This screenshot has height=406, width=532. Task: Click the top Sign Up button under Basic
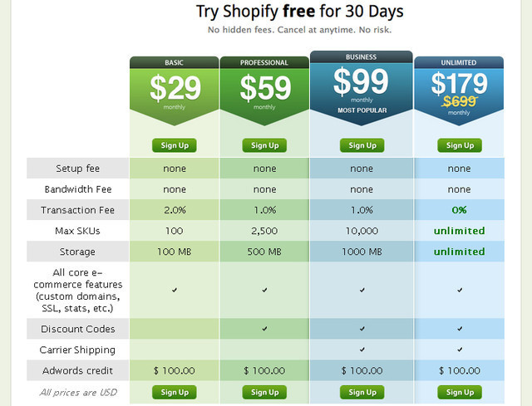175,145
